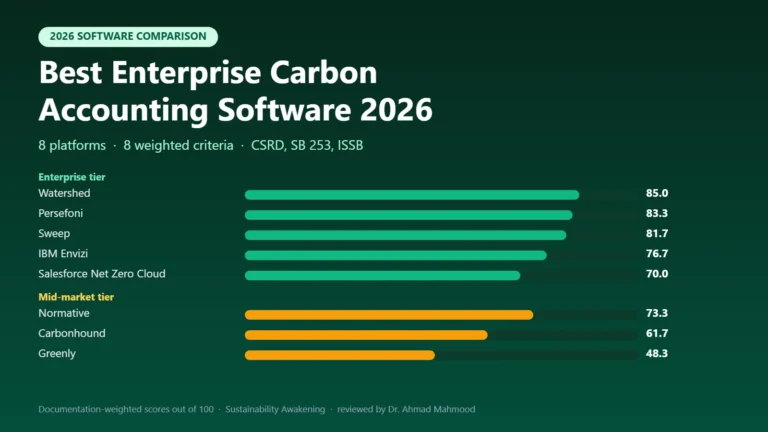The height and width of the screenshot is (432, 768).
Task: Click the 76.7 score value
Action: click(657, 254)
